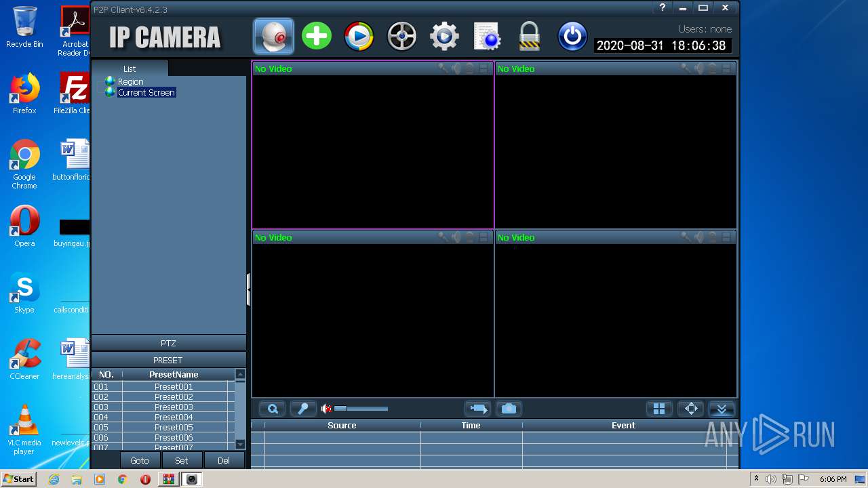Click the magnifier zoom icon below video
Screen dimensions: 868x488
click(x=273, y=409)
